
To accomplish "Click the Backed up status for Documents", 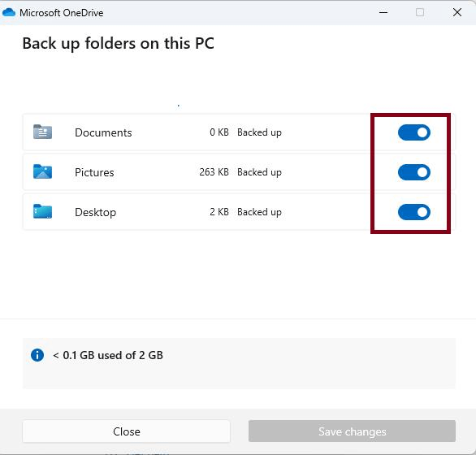I will pyautogui.click(x=259, y=132).
